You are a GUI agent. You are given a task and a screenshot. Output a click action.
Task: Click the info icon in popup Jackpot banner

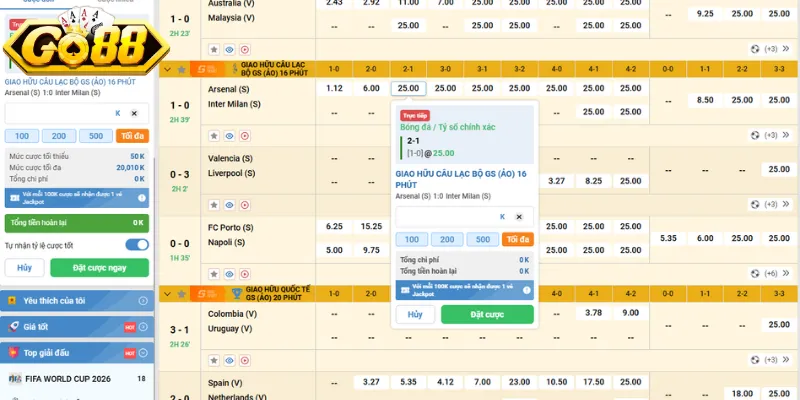coord(526,290)
